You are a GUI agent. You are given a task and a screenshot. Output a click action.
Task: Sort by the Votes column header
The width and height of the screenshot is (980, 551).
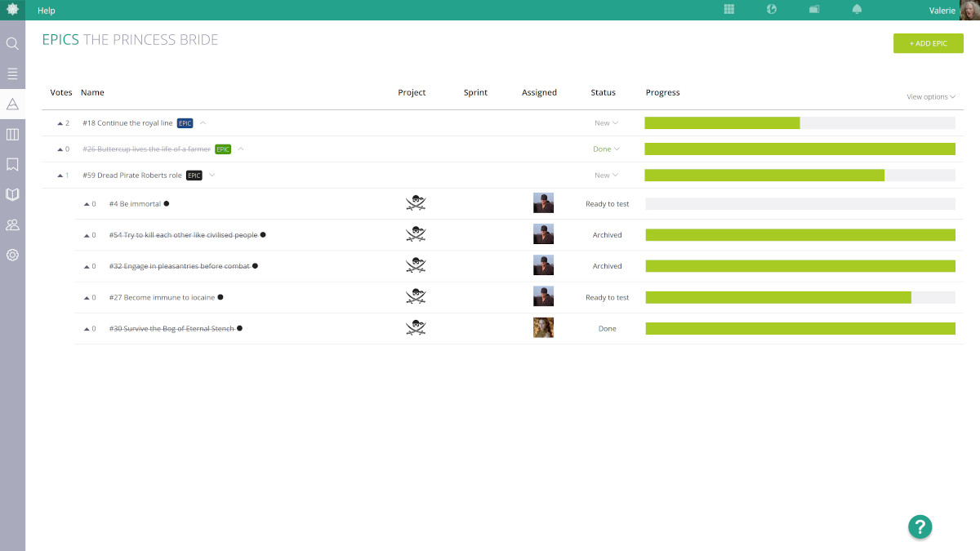point(61,92)
